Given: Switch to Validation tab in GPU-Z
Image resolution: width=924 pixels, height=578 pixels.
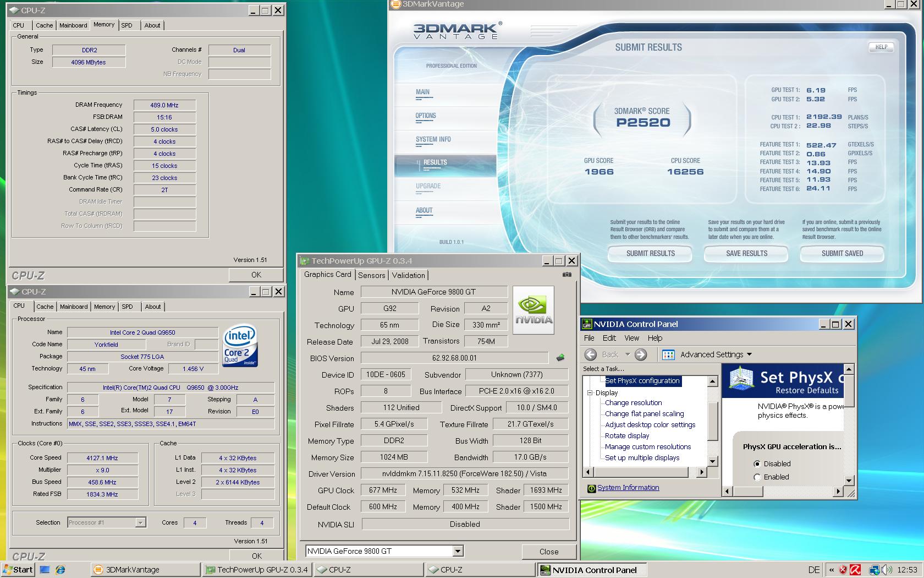Looking at the screenshot, I should [409, 275].
